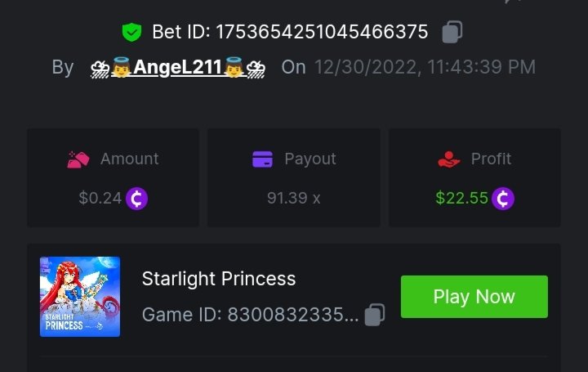Click the Starlight Princess game title
Image resolution: width=588 pixels, height=372 pixels.
coord(219,279)
